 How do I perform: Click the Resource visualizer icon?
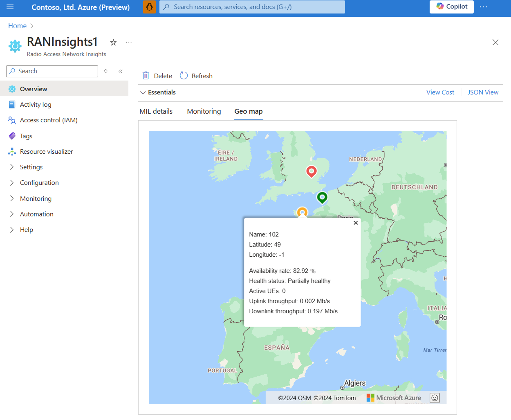[12, 151]
